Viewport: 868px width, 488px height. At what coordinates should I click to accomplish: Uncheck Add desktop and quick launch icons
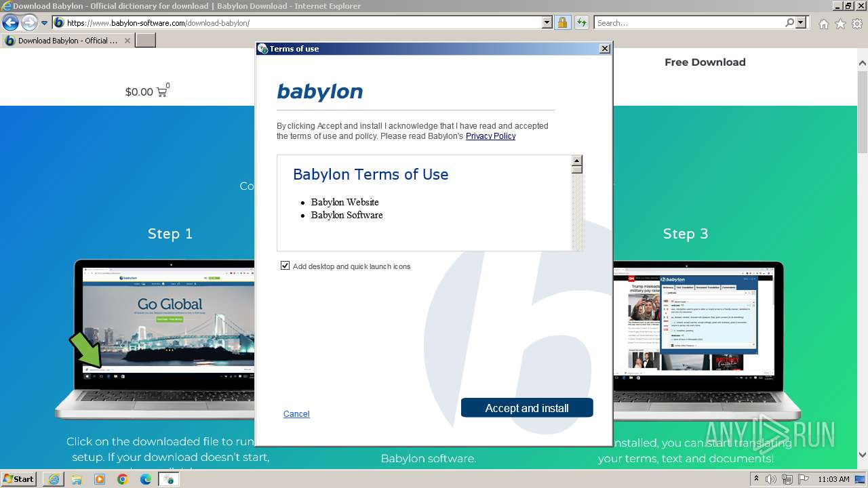[285, 266]
